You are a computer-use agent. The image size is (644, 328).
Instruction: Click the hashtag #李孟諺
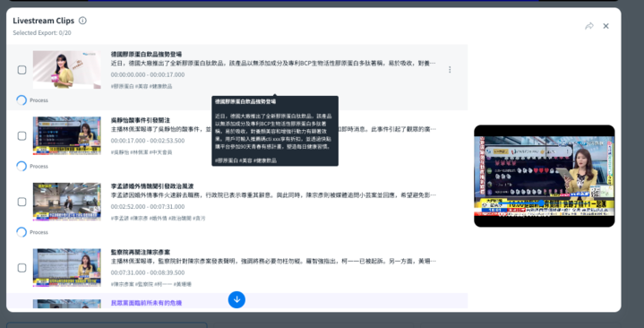pos(119,219)
